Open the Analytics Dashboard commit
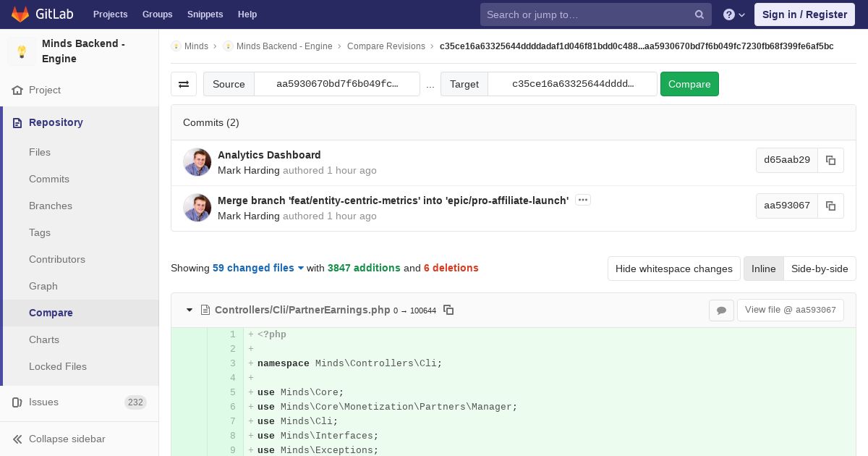 (269, 155)
